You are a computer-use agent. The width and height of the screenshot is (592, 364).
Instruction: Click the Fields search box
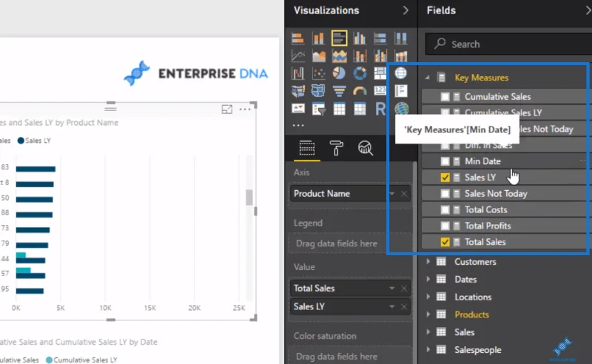tap(508, 44)
